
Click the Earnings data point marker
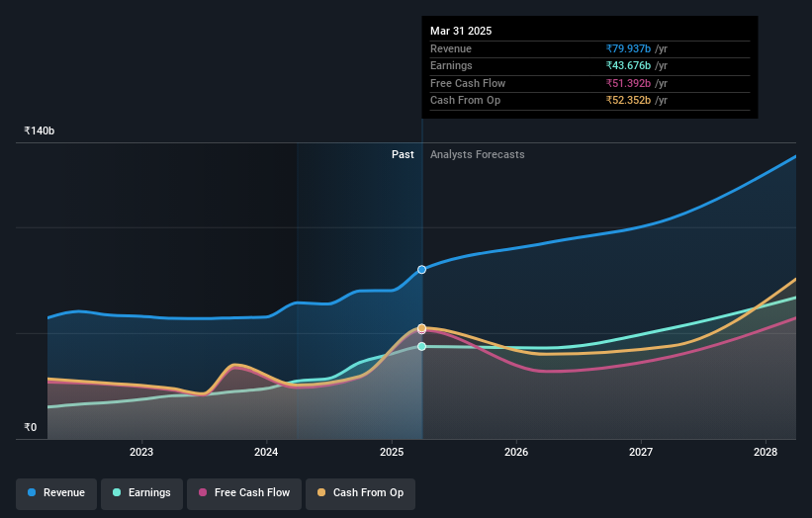pyautogui.click(x=422, y=346)
